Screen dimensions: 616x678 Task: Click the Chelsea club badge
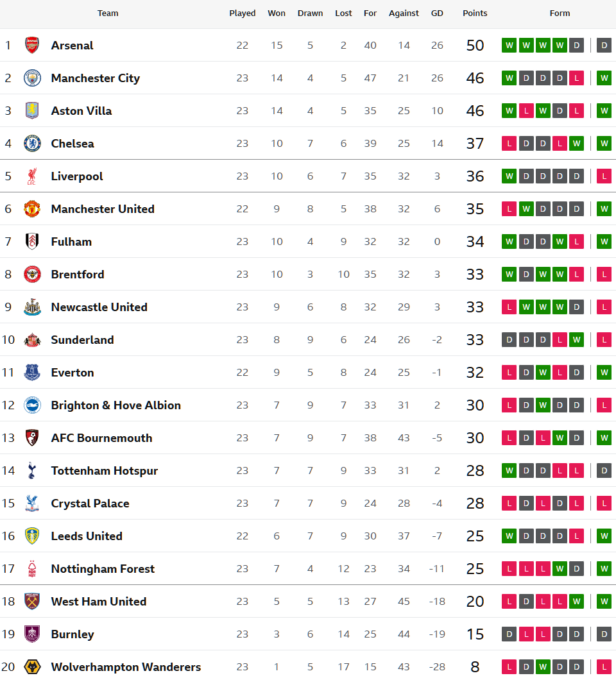32,143
